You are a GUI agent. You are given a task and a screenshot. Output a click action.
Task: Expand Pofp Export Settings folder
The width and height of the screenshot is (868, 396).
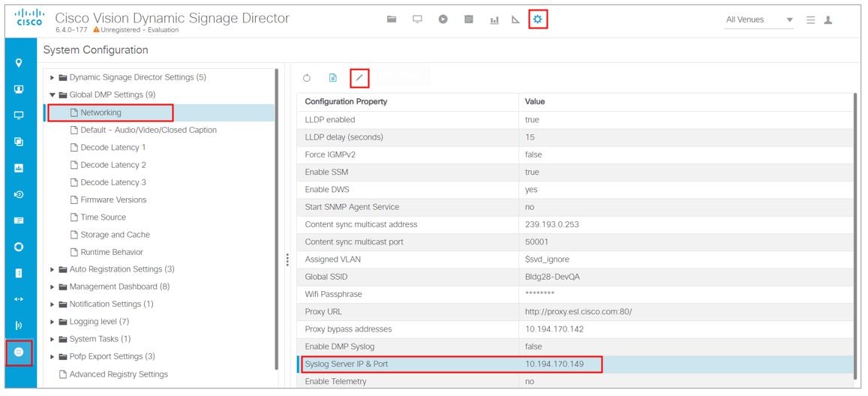[53, 357]
